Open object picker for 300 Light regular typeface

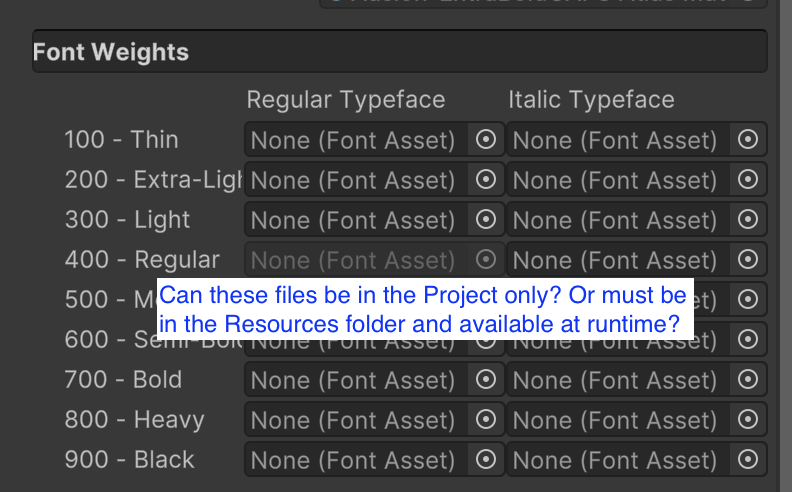(x=486, y=220)
